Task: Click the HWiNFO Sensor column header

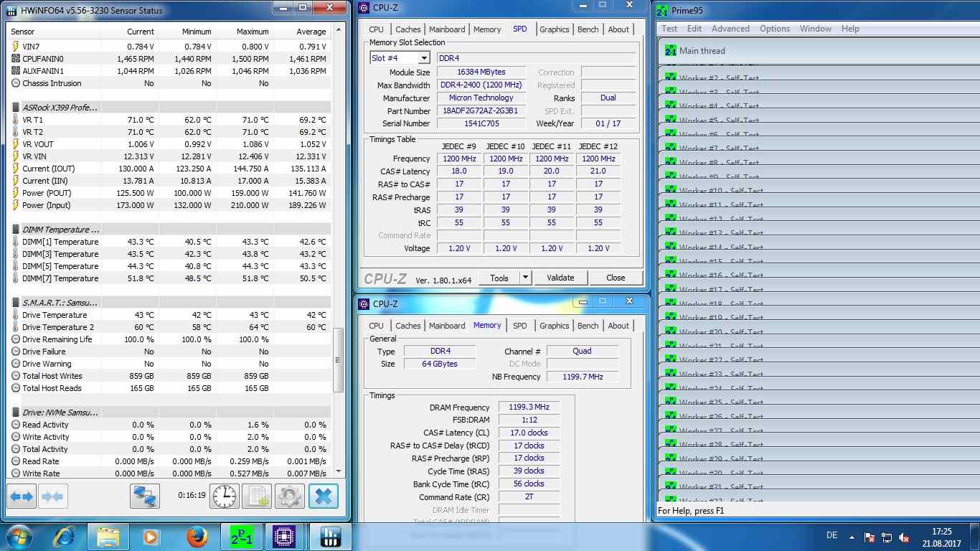Action: pos(54,32)
